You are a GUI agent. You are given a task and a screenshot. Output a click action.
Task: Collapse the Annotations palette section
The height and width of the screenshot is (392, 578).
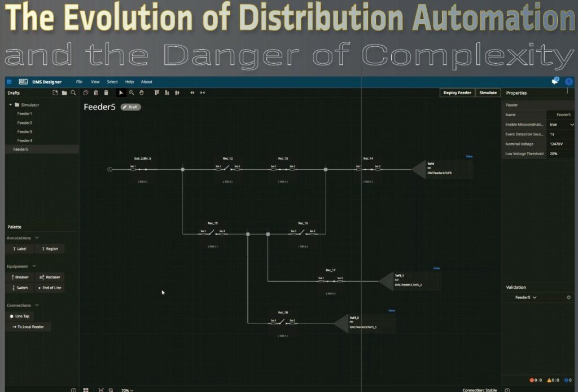37,238
